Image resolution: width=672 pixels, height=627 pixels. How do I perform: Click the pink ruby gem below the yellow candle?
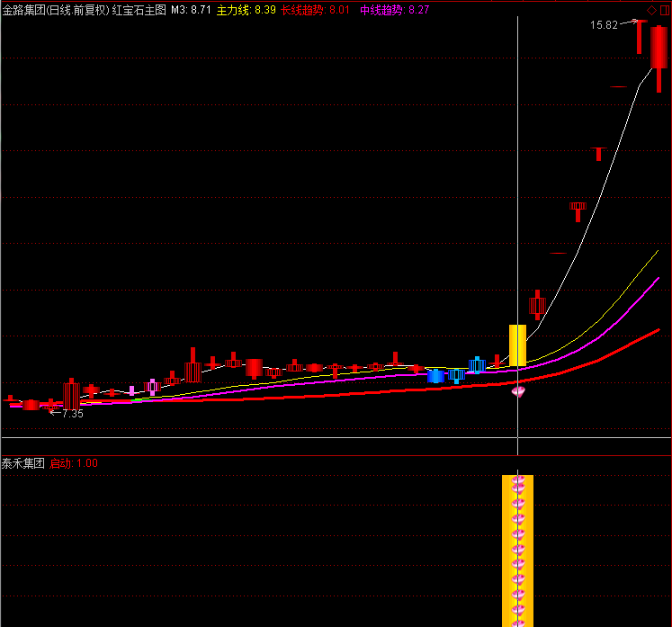(x=518, y=390)
